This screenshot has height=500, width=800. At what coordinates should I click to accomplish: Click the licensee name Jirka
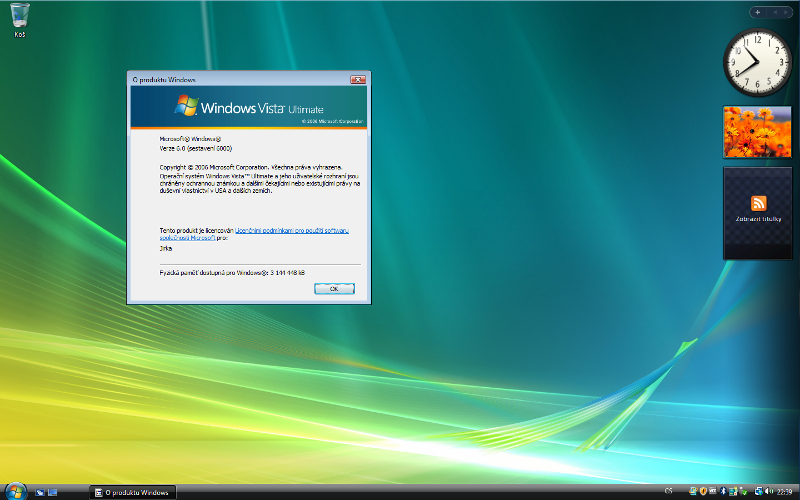[x=166, y=248]
